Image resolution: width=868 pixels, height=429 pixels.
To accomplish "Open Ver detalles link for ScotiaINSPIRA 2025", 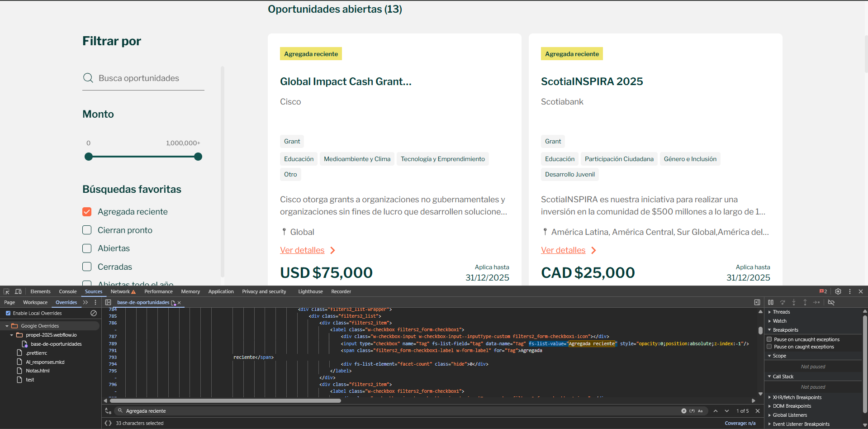I will (563, 250).
